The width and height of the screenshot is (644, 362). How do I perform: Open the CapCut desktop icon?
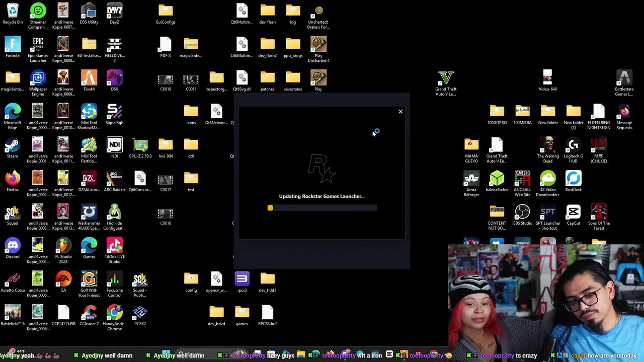pos(573,215)
